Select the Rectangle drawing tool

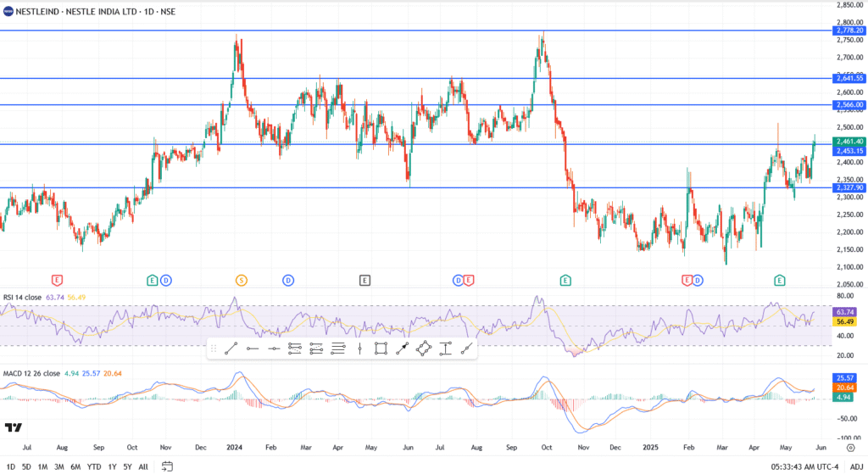[381, 349]
